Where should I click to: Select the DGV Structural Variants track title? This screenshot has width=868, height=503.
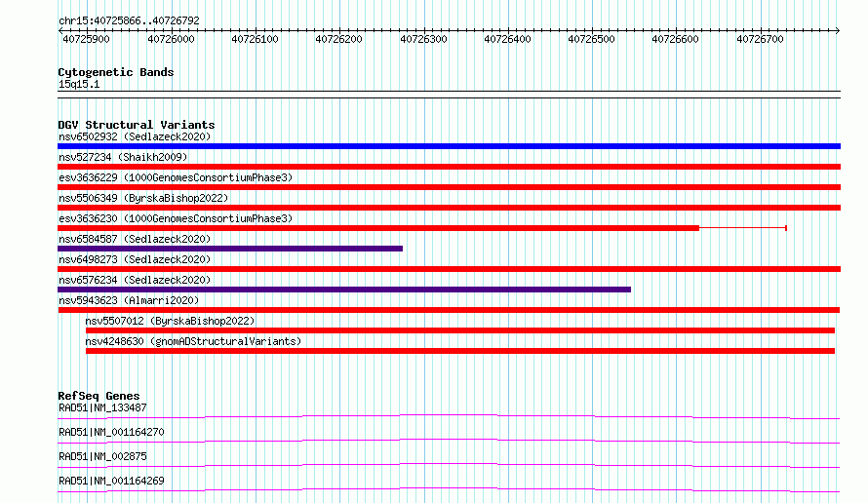coord(137,125)
